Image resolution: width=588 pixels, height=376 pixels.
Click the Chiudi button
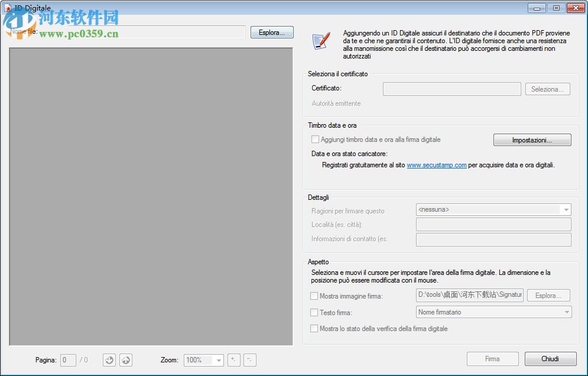point(551,359)
